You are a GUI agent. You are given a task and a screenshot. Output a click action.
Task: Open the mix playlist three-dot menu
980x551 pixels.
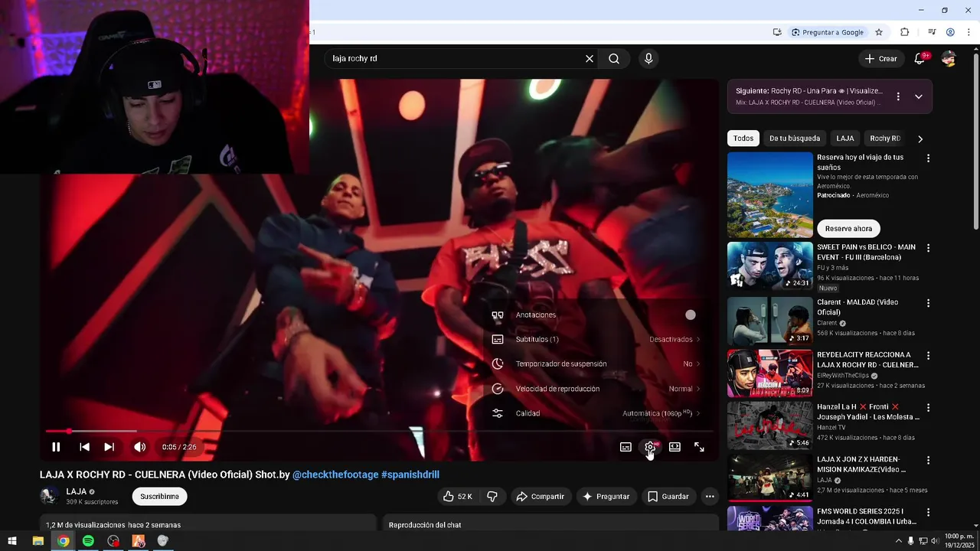click(898, 96)
